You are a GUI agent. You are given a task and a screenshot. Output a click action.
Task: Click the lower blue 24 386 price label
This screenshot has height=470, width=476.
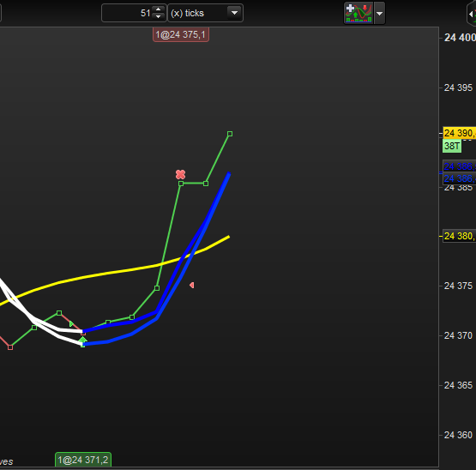pyautogui.click(x=460, y=178)
